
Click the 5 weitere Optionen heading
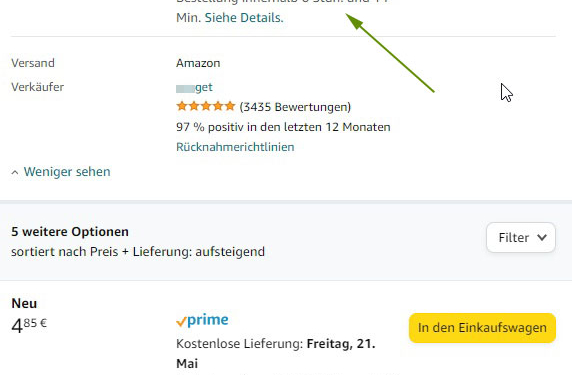pos(70,232)
